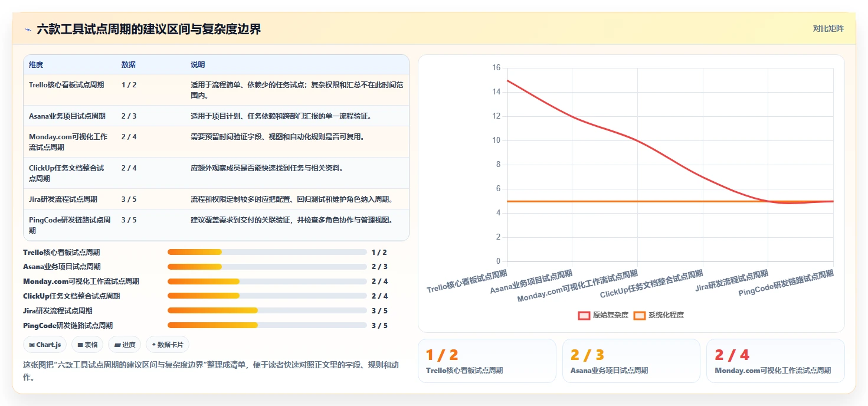This screenshot has height=406, width=868.
Task: Click the Asana progress bar
Action: [267, 267]
